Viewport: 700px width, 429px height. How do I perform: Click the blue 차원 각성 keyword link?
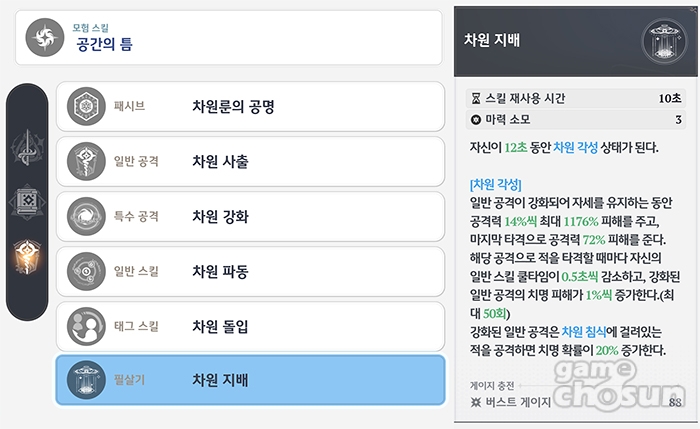(x=575, y=147)
